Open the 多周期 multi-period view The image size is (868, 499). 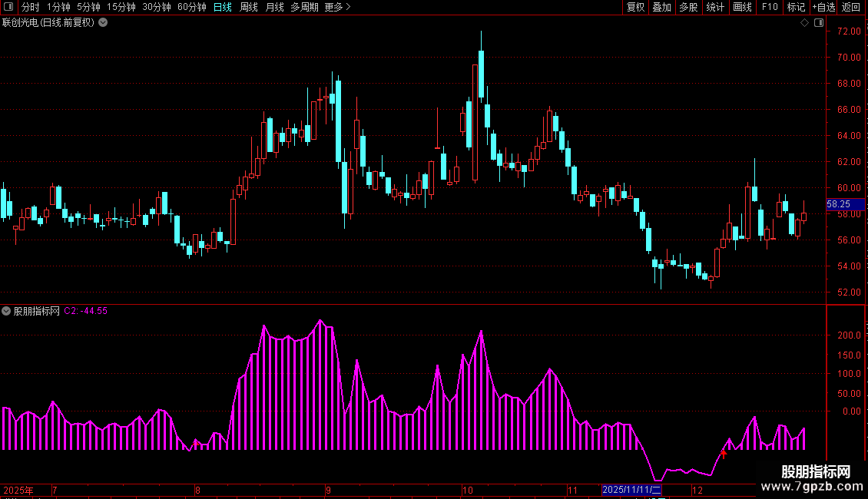pos(304,7)
